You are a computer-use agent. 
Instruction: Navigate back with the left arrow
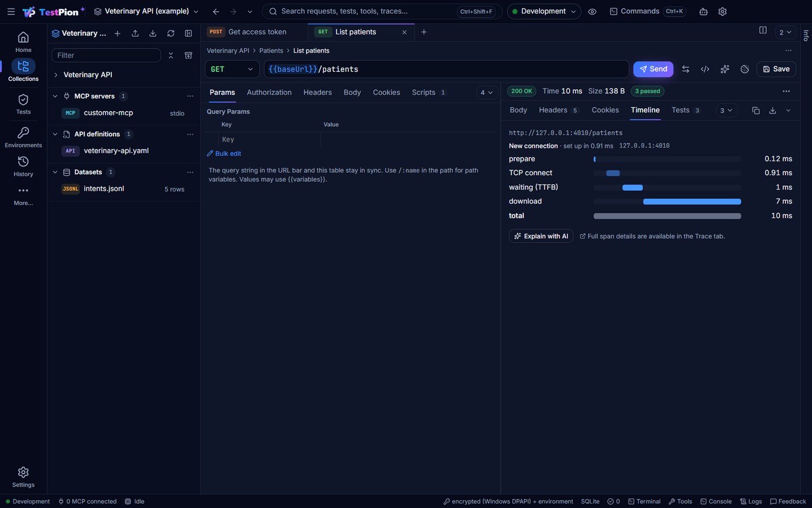[216, 11]
